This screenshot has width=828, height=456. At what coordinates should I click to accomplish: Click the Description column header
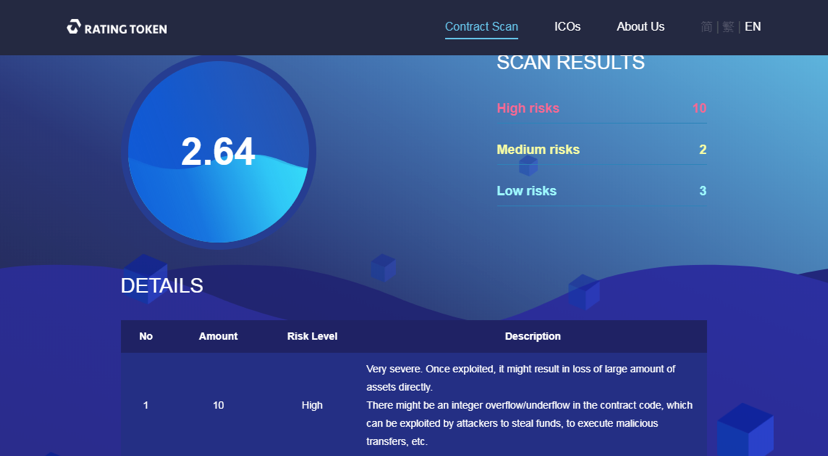(532, 336)
